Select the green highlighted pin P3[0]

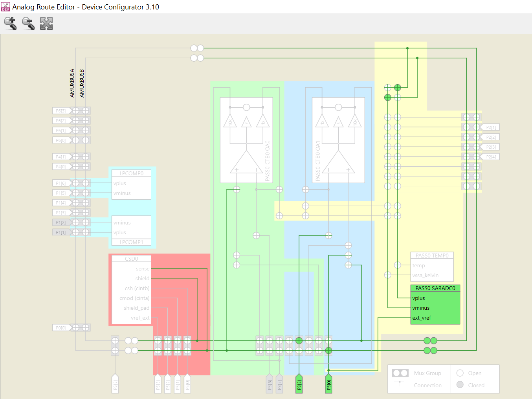point(329,383)
